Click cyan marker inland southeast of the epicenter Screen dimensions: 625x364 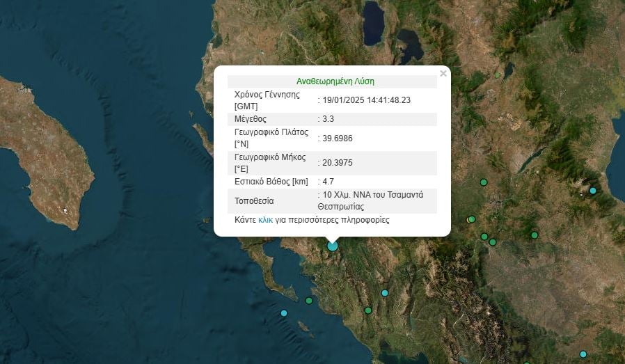[384, 293]
